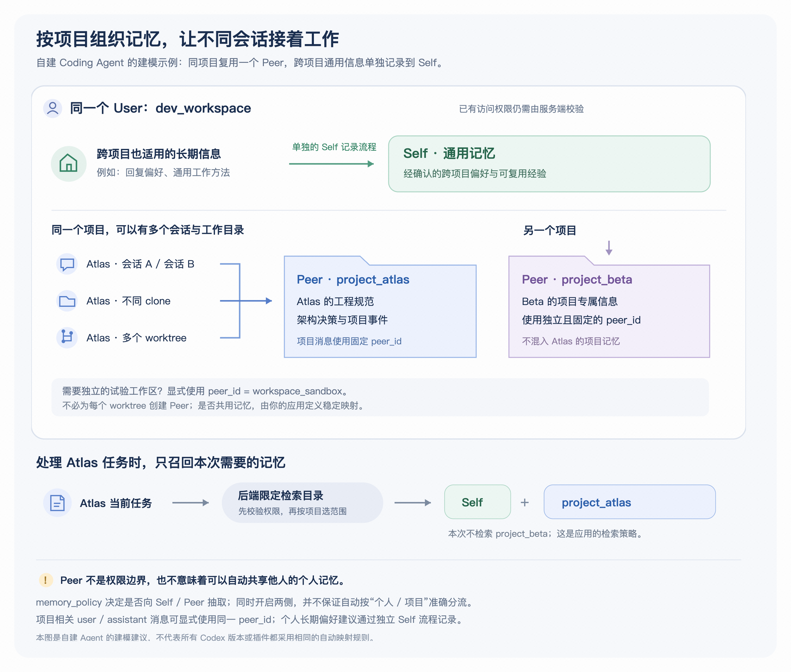Click the line 项目消息使用固定 peer_id
The width and height of the screenshot is (791, 672).
tap(349, 341)
